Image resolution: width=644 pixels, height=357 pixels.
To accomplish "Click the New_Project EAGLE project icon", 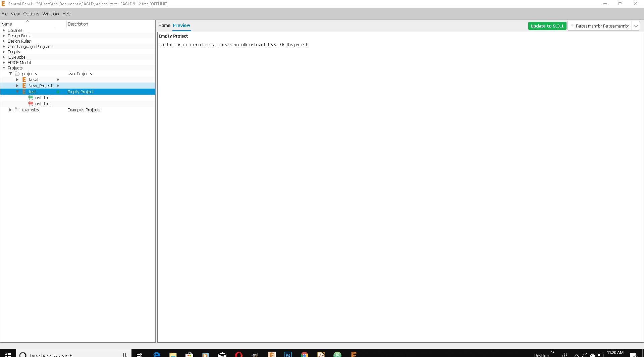I will coord(24,86).
